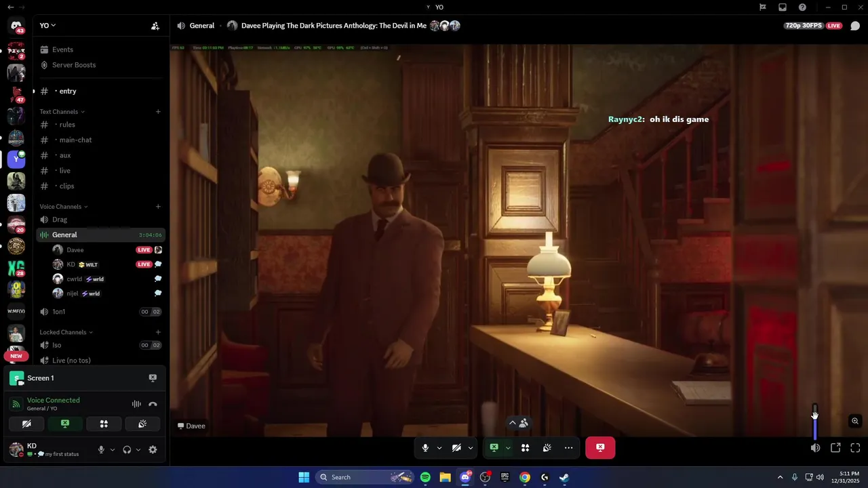
Task: Join the 1on1 voice channel
Action: (100, 312)
